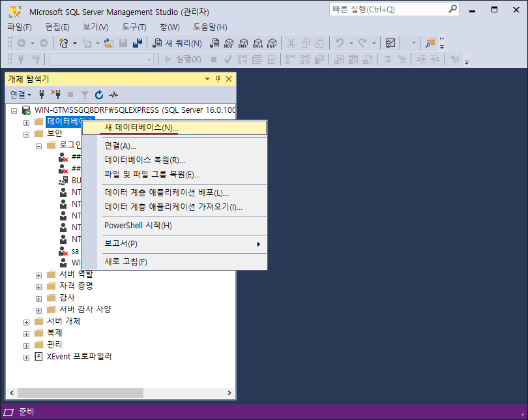Click the Database Engine query icon
The height and width of the screenshot is (420, 528).
214,43
